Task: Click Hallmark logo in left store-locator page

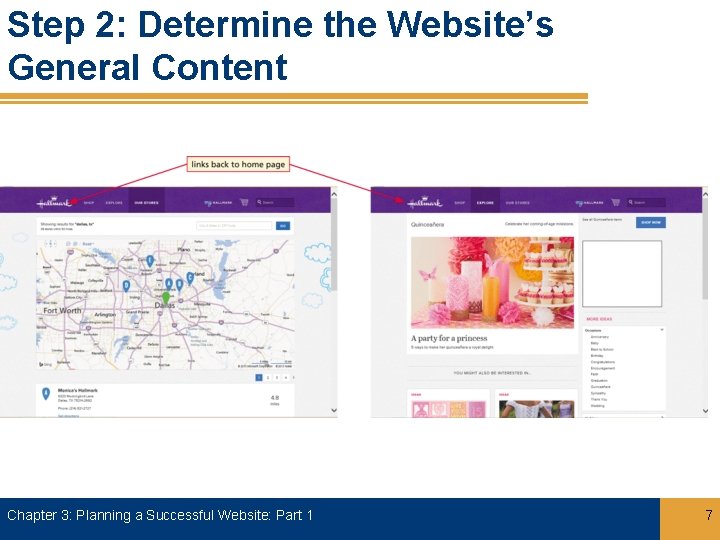Action: pyautogui.click(x=54, y=202)
